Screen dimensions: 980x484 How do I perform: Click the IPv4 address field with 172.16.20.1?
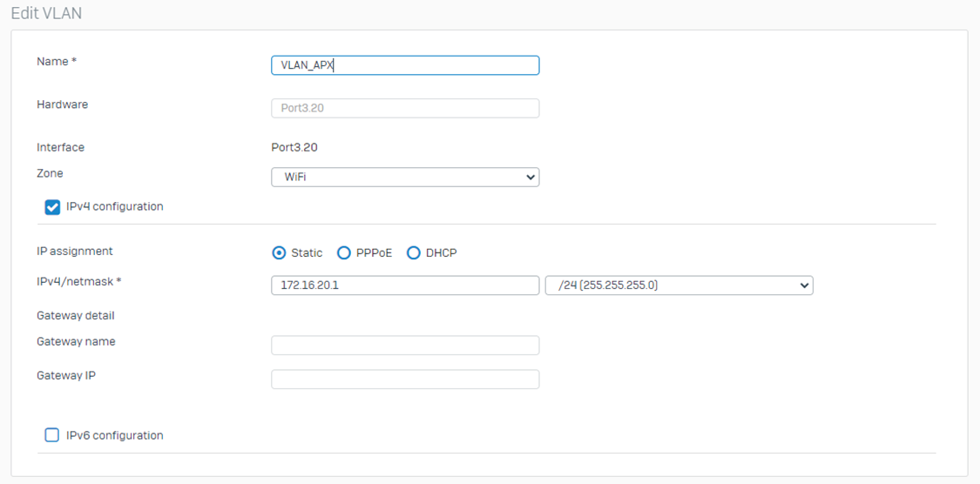(405, 286)
